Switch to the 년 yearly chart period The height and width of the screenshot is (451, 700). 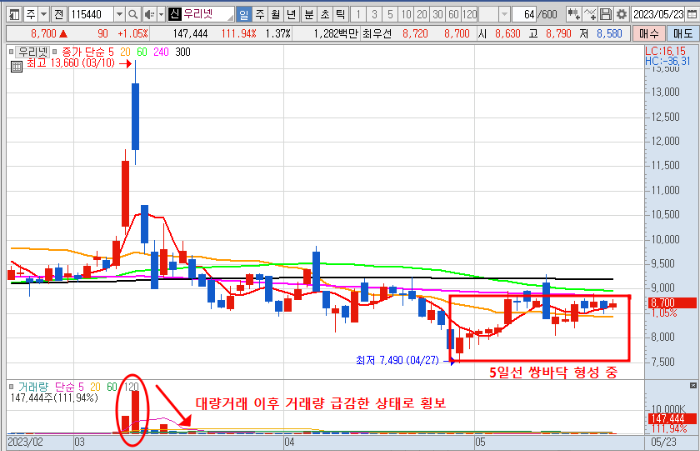[x=291, y=15]
